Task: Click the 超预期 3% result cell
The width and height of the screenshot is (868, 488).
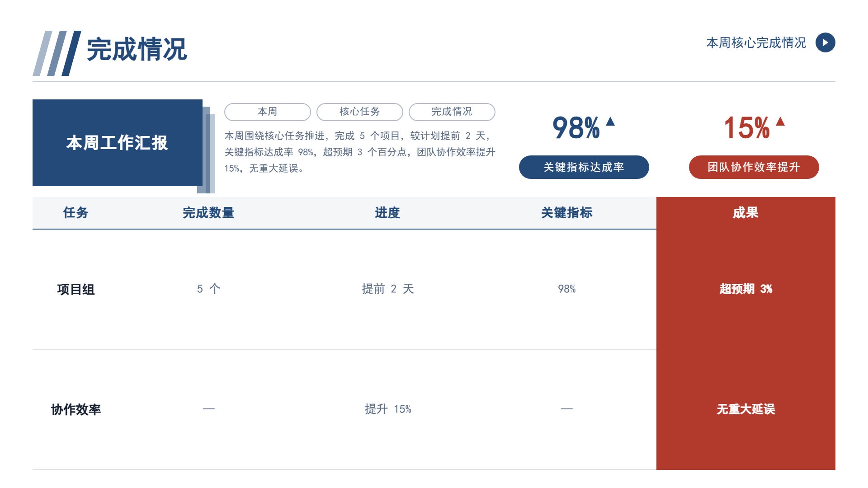Action: coord(746,289)
